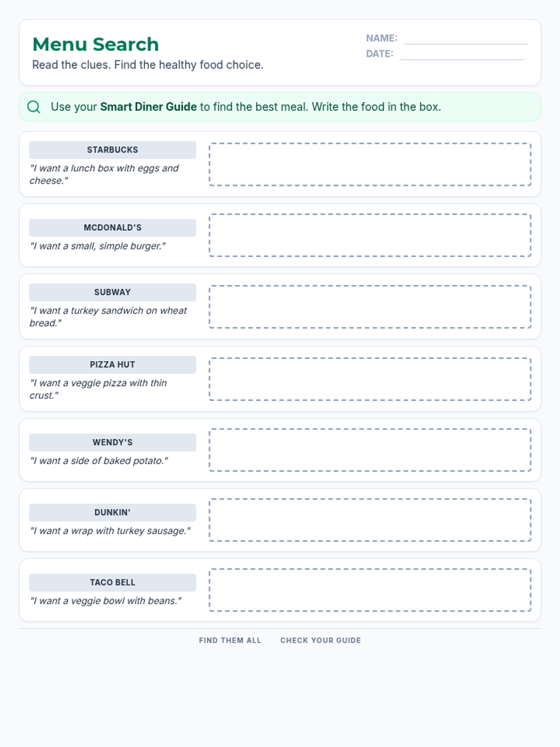
Task: Select the Wendy's answer box
Action: coord(370,450)
